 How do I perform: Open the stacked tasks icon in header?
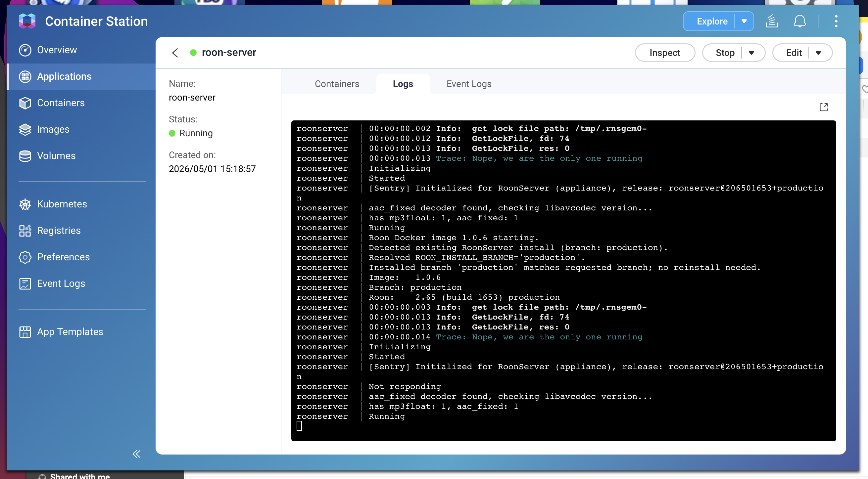(x=772, y=21)
